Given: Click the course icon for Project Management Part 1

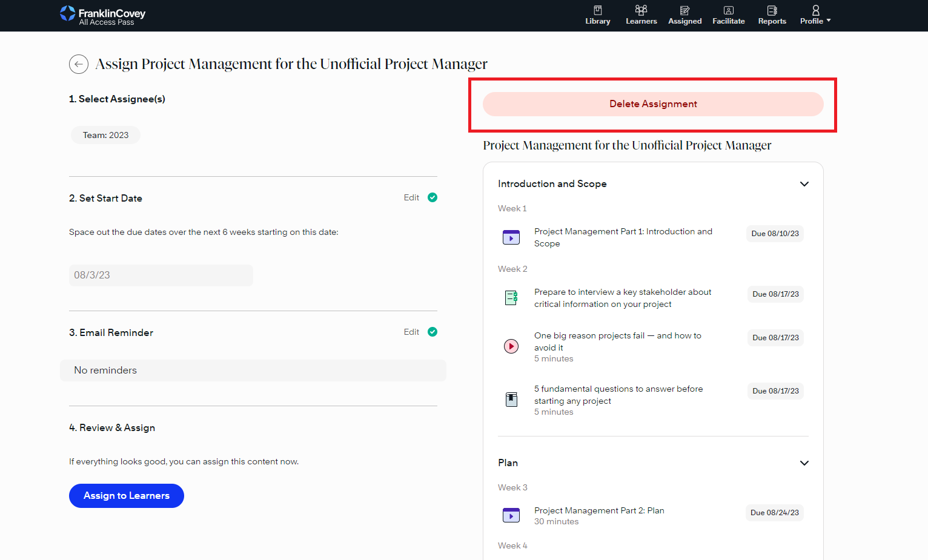Looking at the screenshot, I should pyautogui.click(x=511, y=237).
